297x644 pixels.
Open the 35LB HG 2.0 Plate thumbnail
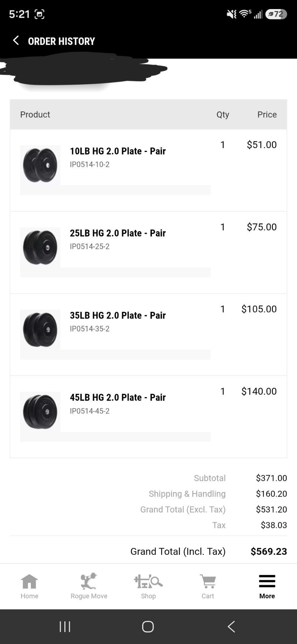click(x=40, y=329)
